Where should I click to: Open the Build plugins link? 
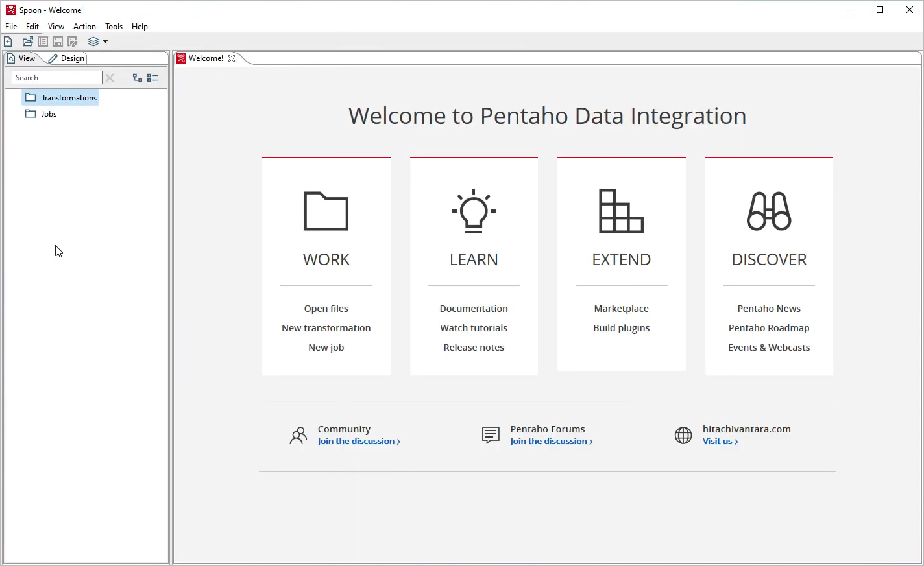pyautogui.click(x=622, y=328)
